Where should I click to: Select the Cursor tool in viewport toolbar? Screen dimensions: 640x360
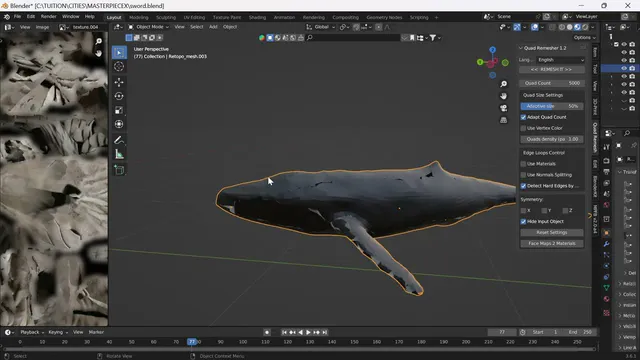point(119,67)
